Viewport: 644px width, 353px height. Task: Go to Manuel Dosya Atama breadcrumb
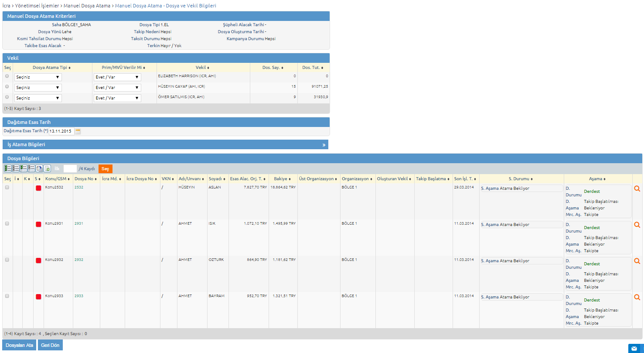(x=87, y=6)
